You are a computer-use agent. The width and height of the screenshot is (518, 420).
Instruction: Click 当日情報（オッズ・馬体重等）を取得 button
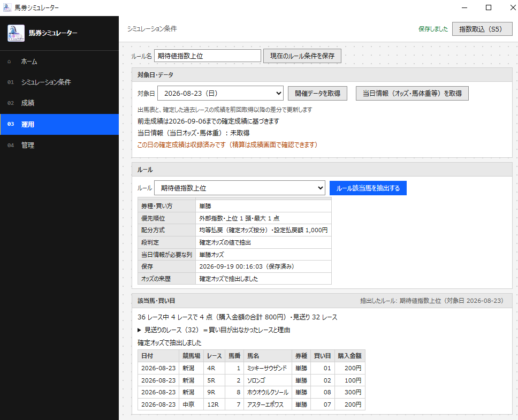(412, 94)
